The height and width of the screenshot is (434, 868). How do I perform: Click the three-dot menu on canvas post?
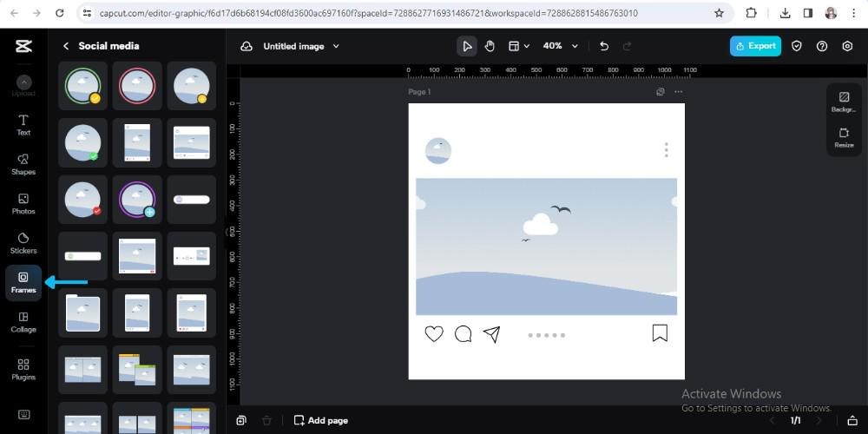[x=666, y=150]
